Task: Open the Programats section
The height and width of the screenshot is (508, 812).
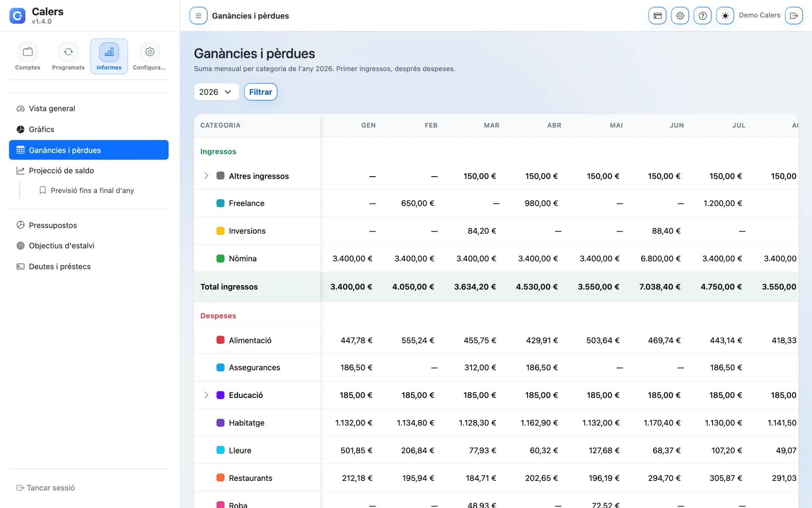Action: [68, 56]
